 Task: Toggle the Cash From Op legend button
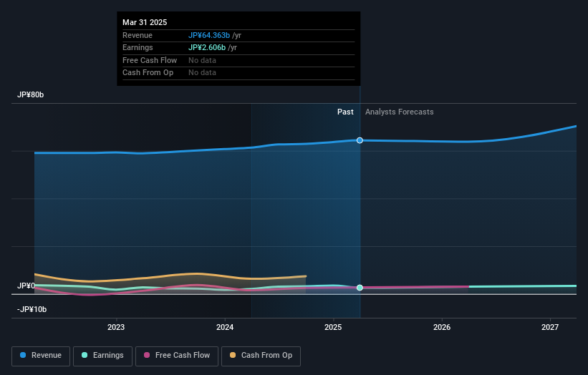pyautogui.click(x=261, y=356)
